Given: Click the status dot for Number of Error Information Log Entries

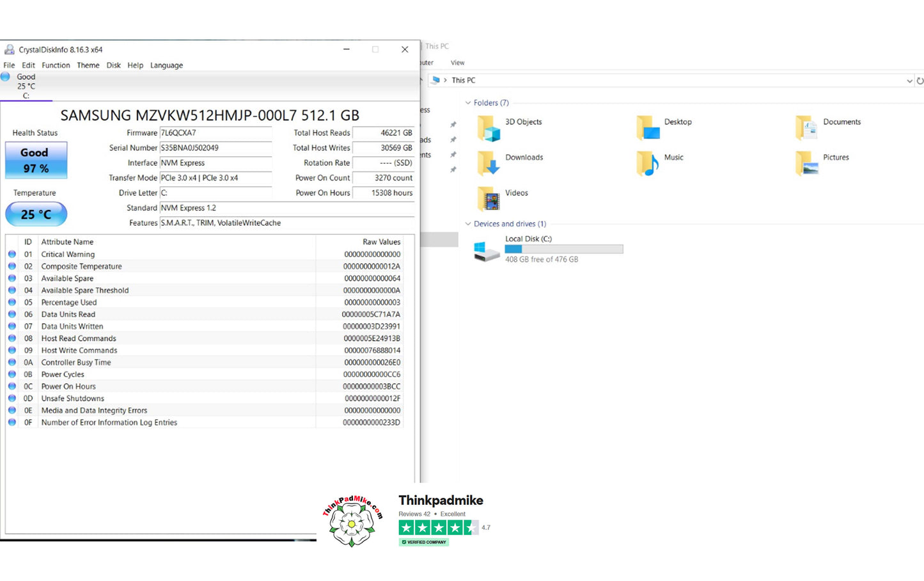Looking at the screenshot, I should tap(12, 422).
